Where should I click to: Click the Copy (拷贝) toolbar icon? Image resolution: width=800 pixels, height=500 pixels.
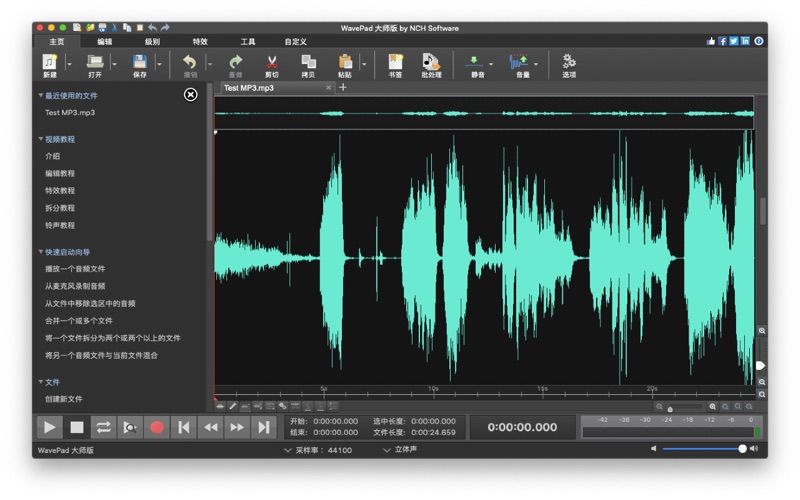coord(308,63)
